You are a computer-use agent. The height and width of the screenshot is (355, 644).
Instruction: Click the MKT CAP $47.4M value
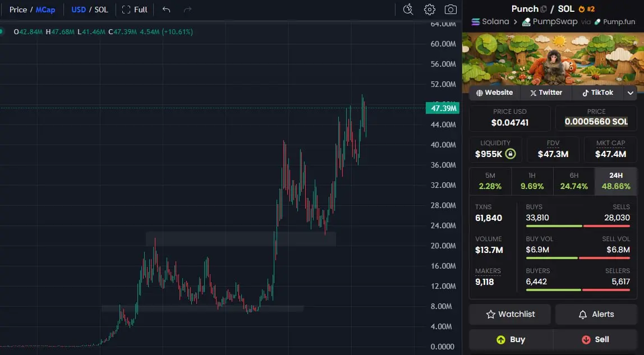pyautogui.click(x=610, y=154)
